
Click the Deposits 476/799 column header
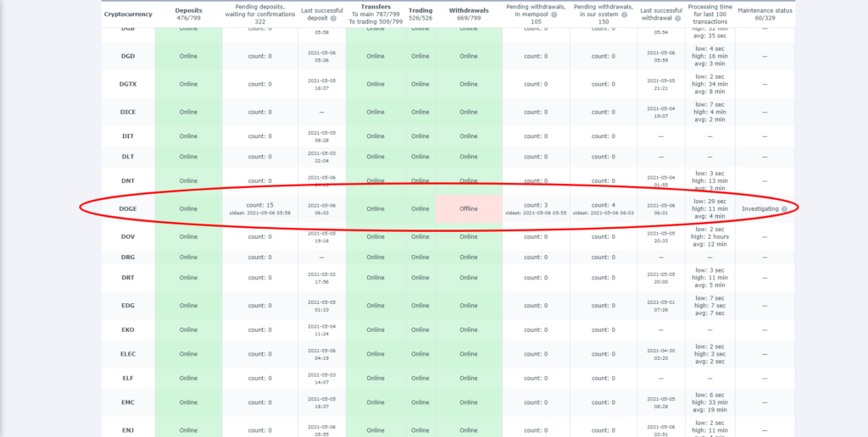point(188,14)
